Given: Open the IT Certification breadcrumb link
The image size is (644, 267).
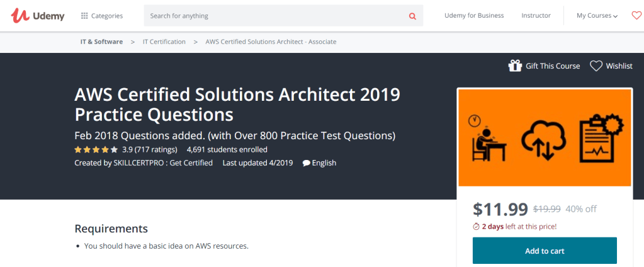Looking at the screenshot, I should click(x=164, y=42).
